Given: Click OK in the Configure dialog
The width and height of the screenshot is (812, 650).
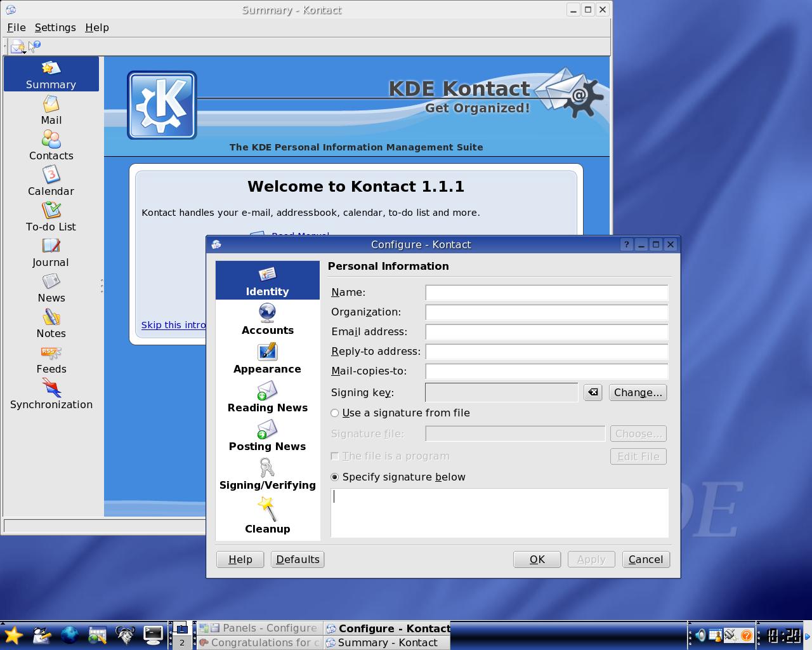Looking at the screenshot, I should tap(537, 559).
